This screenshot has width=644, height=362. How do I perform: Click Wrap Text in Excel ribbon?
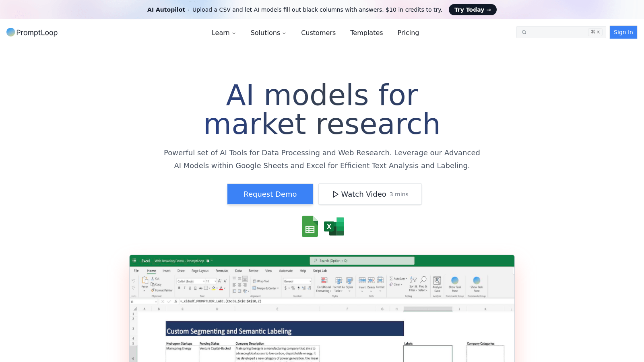261,281
